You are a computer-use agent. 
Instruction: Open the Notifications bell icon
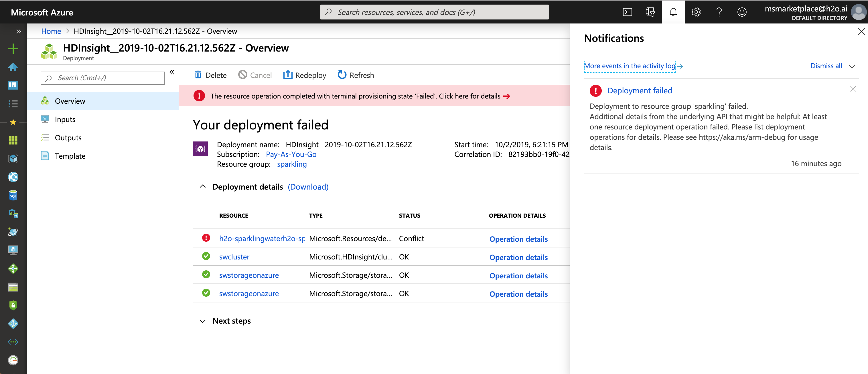[x=673, y=12]
